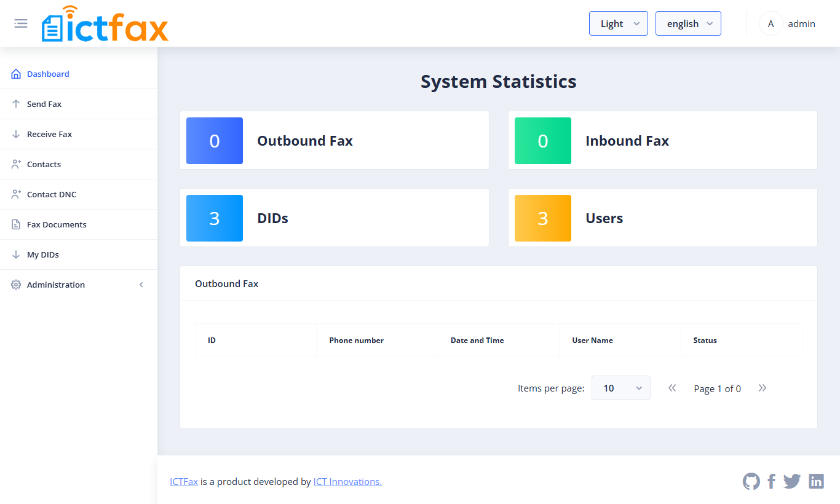Click the DIDs statistics card

point(335,218)
